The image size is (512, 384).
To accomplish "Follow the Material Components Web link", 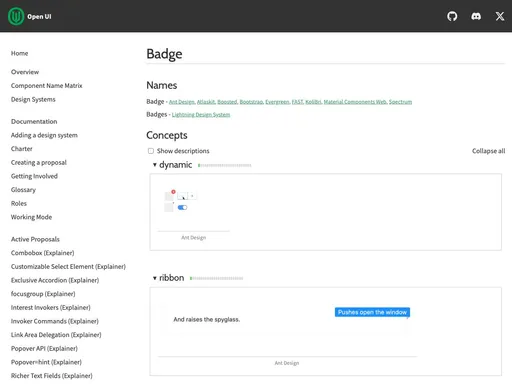I will 355,102.
